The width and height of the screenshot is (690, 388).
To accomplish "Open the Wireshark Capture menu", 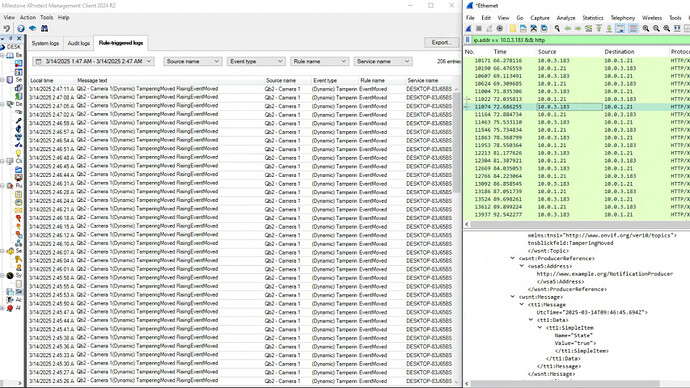I will click(540, 18).
